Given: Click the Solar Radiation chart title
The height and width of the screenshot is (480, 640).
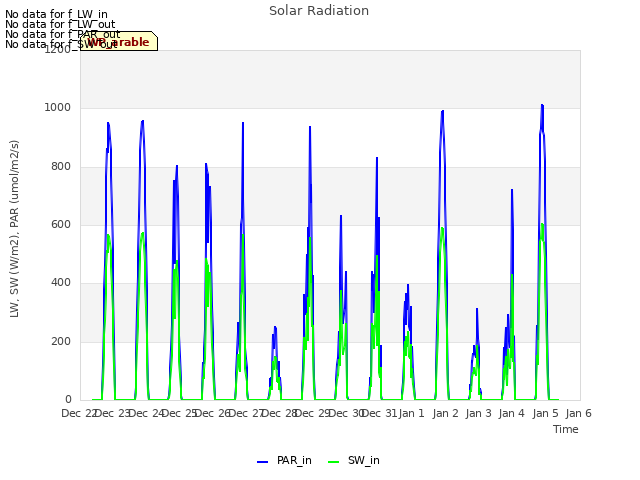Looking at the screenshot, I should click(319, 11).
